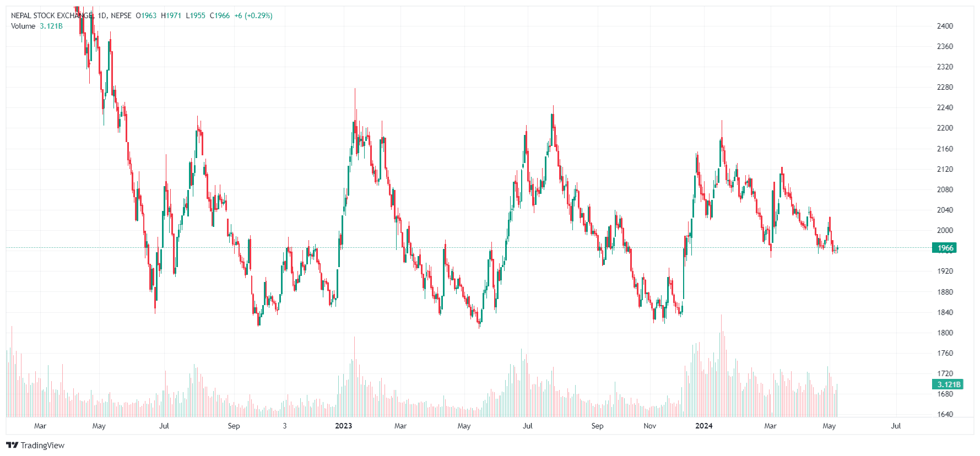Click the 2400 price axis label

point(945,26)
